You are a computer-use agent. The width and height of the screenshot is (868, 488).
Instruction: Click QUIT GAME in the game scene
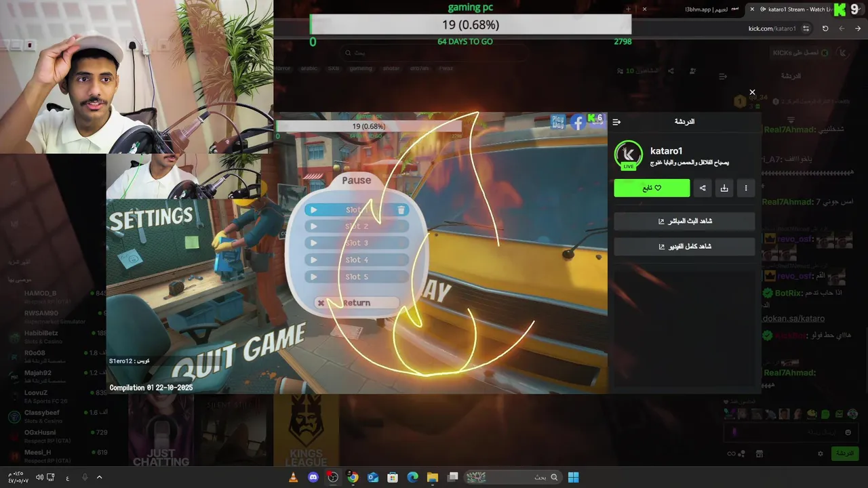click(237, 351)
